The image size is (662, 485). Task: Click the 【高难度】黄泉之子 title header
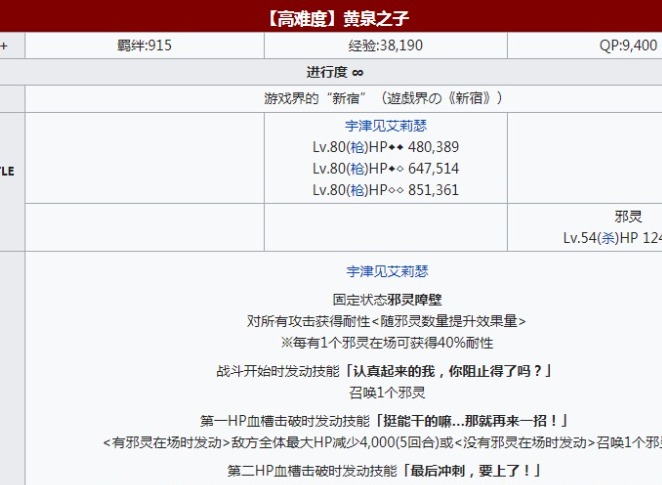(x=338, y=19)
